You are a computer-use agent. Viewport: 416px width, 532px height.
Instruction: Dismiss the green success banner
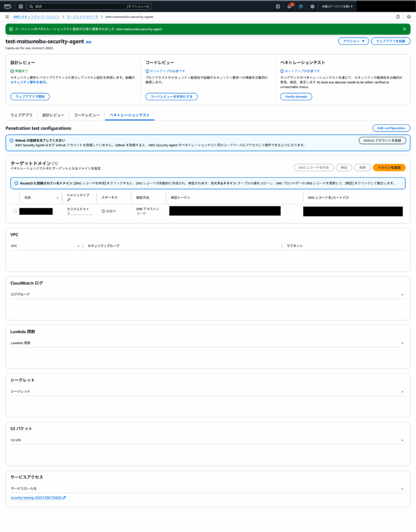[405, 29]
